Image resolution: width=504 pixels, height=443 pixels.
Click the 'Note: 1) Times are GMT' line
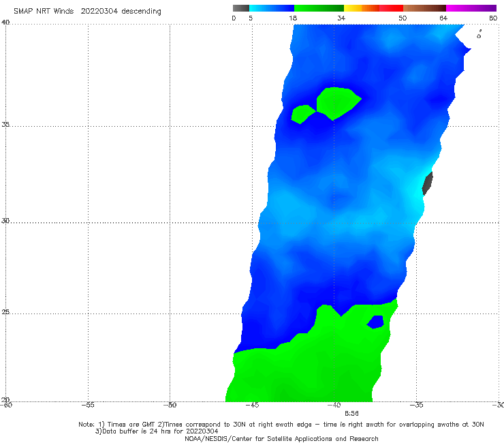(281, 425)
